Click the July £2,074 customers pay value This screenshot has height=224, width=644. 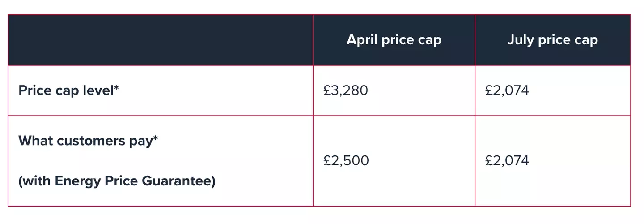pos(507,160)
